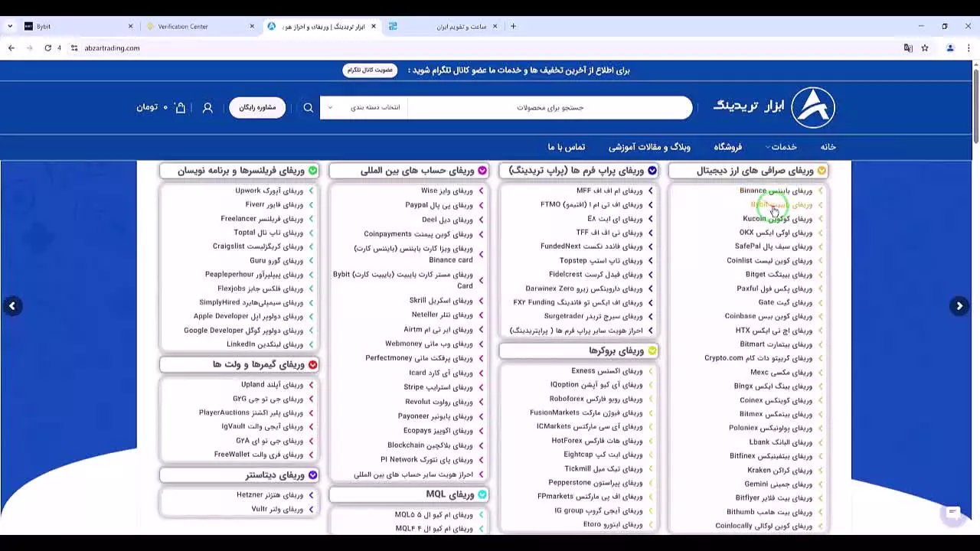This screenshot has height=551, width=980.
Task: Open the chat widget bubble at bottom left
Action: [952, 514]
